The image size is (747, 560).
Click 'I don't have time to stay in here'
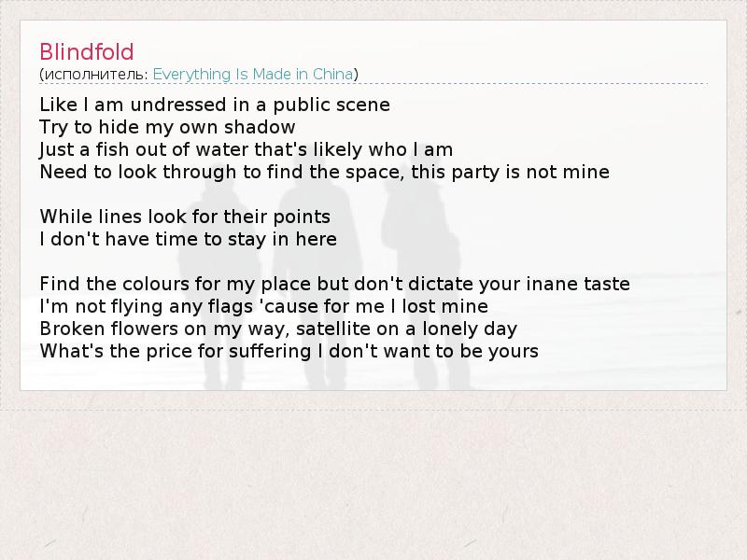(188, 239)
